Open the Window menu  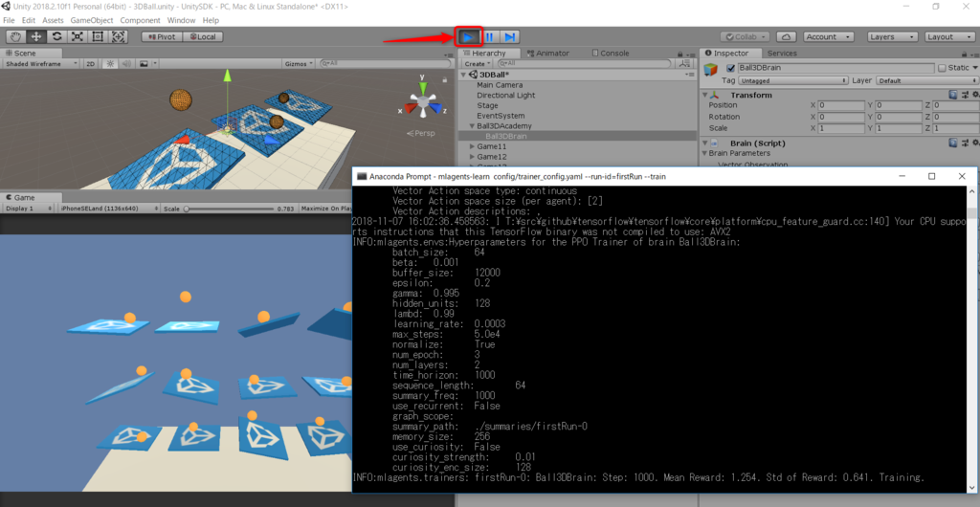point(181,21)
